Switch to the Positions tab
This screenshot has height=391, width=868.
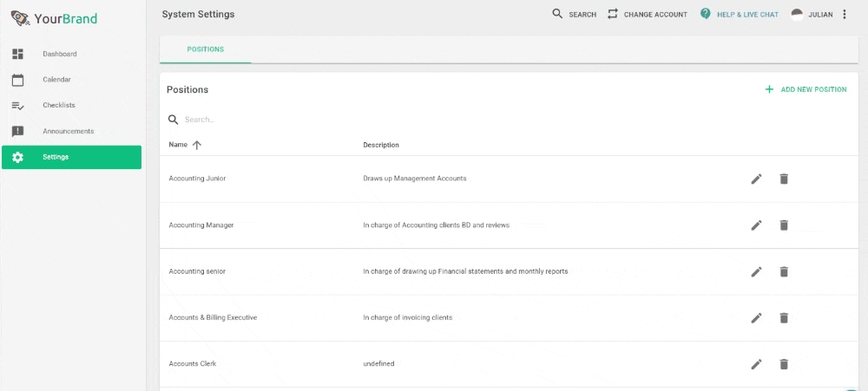click(206, 49)
